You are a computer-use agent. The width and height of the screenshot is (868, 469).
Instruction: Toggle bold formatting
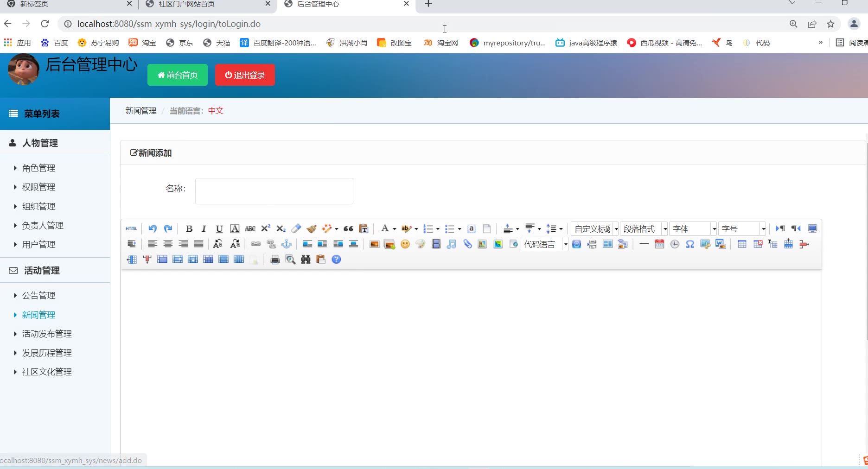189,228
